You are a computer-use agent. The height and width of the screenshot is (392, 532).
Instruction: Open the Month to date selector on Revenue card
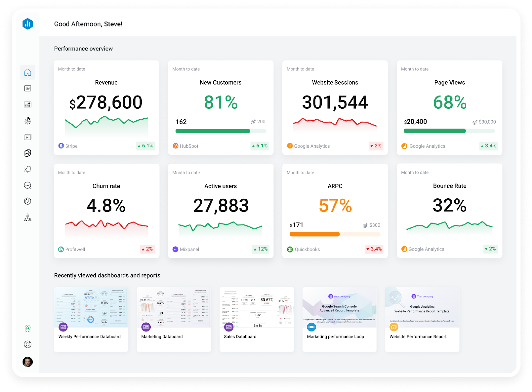(x=71, y=69)
